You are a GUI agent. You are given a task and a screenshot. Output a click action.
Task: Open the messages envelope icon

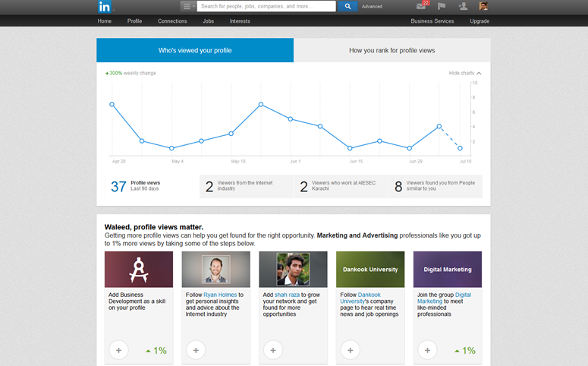(x=421, y=6)
